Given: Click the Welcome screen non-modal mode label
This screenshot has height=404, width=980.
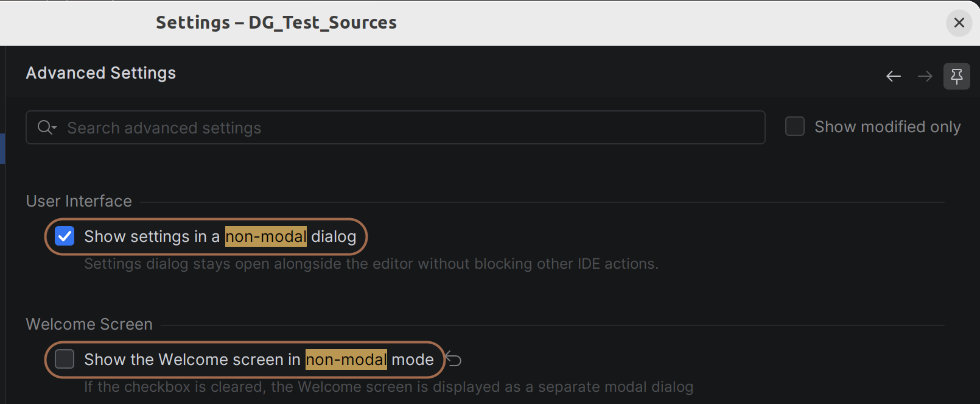Looking at the screenshot, I should [x=259, y=360].
